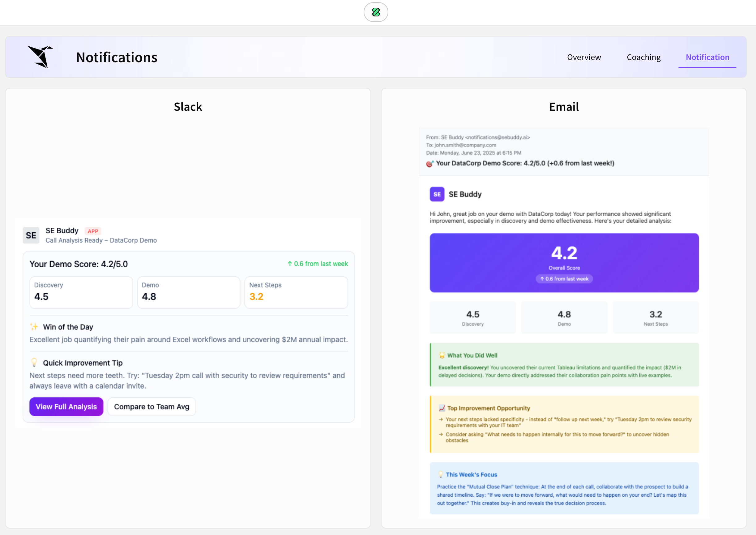Click the SE avatar in Slack message

click(31, 235)
